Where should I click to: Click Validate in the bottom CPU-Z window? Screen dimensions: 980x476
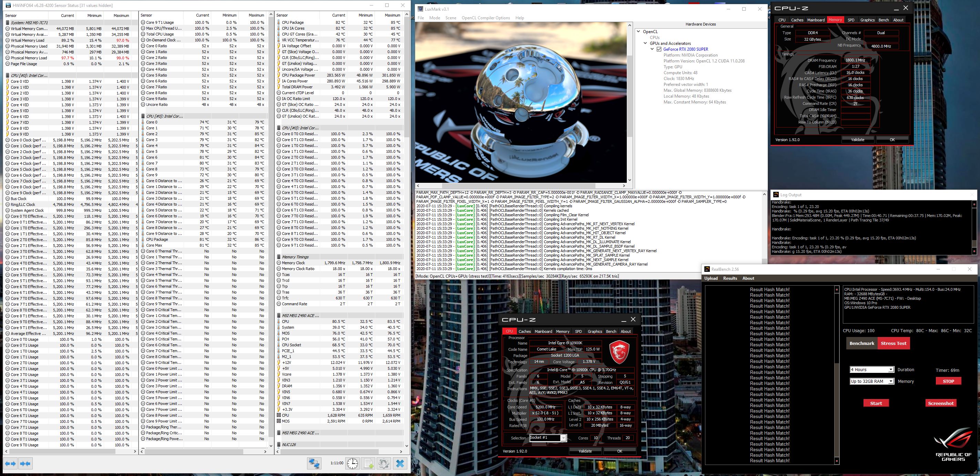585,451
